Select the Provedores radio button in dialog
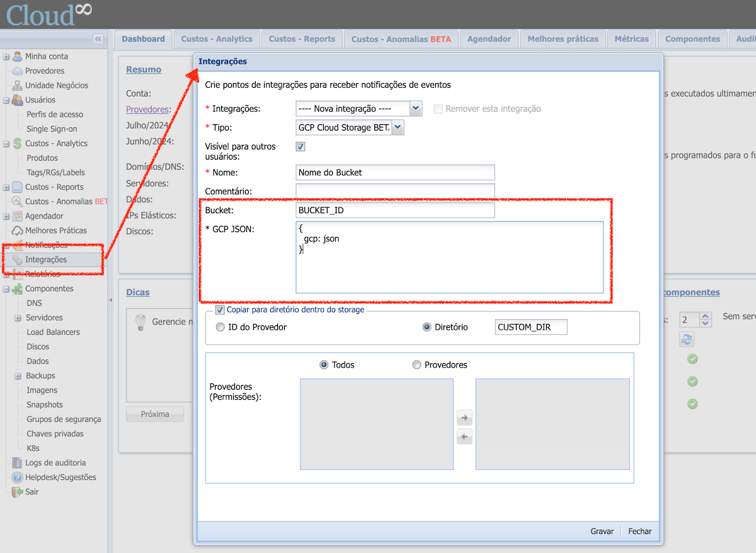 pos(416,364)
